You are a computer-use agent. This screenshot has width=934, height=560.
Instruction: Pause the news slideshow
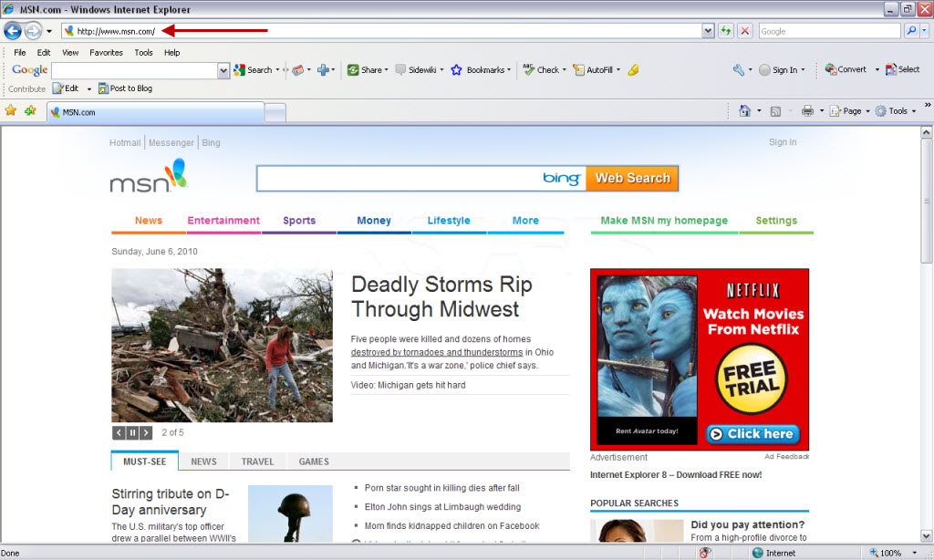pos(132,432)
